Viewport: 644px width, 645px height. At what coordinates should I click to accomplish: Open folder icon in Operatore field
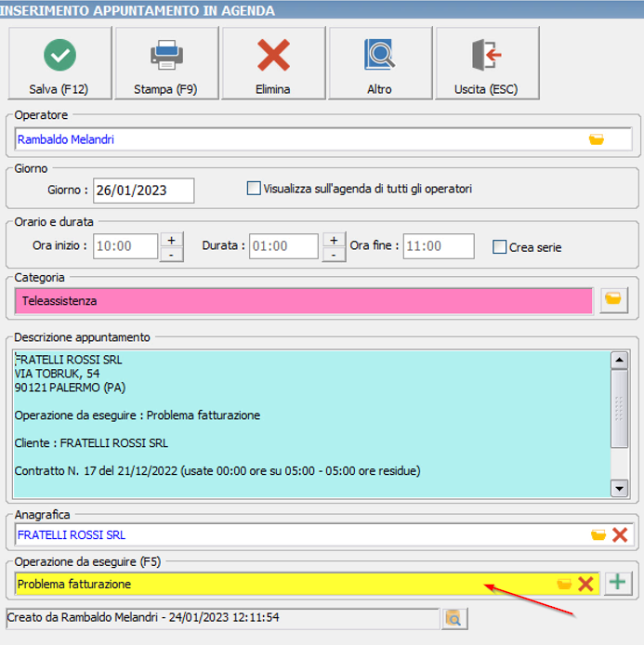coord(597,139)
